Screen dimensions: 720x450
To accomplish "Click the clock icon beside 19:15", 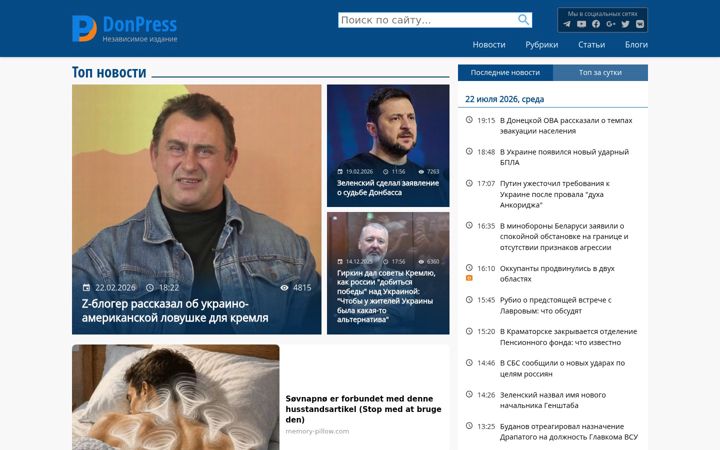I will [x=469, y=120].
